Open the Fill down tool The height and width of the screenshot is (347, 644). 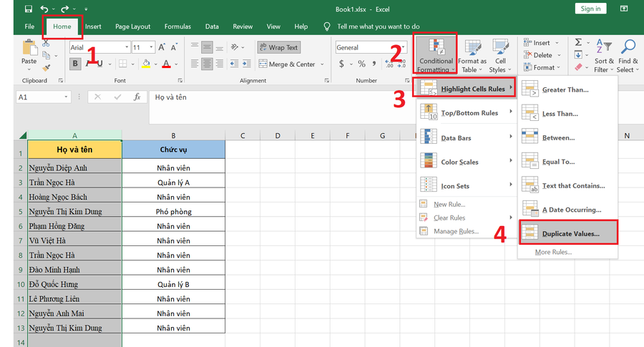(x=578, y=54)
